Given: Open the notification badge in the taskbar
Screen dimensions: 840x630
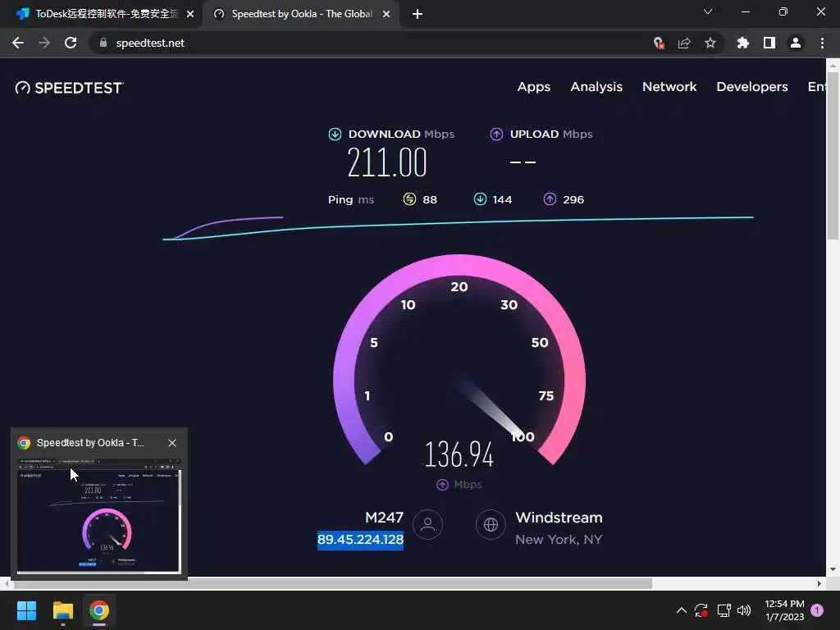Looking at the screenshot, I should click(817, 610).
